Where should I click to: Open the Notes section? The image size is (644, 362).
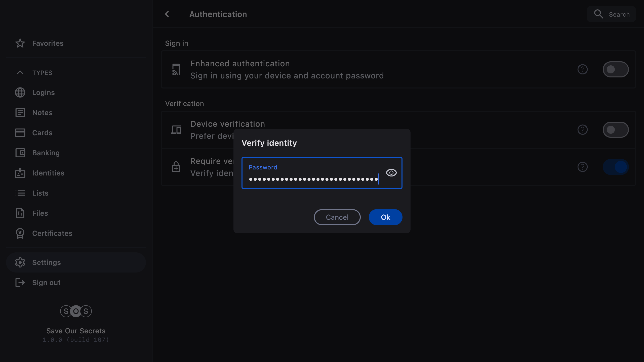pos(42,113)
